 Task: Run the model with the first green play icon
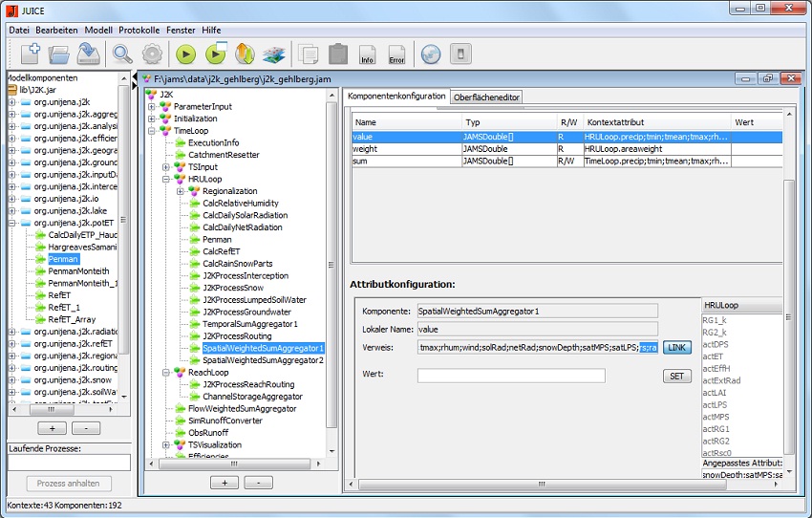(184, 54)
